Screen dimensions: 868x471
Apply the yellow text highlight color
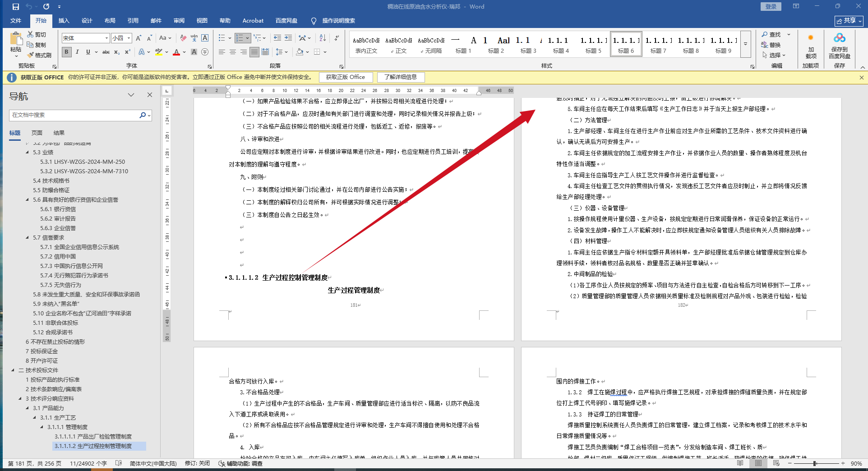coord(158,52)
